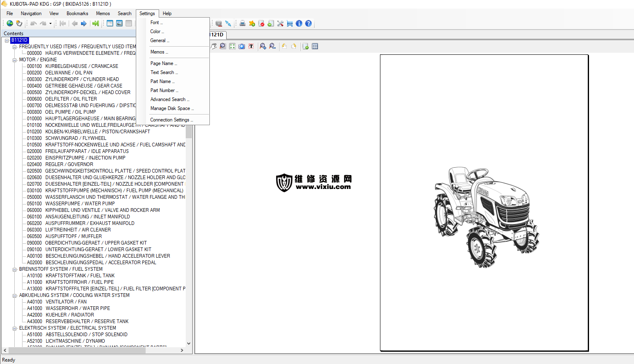Screen dimensions: 634x364
Task: Go to previous page arrow
Action: coord(74,23)
